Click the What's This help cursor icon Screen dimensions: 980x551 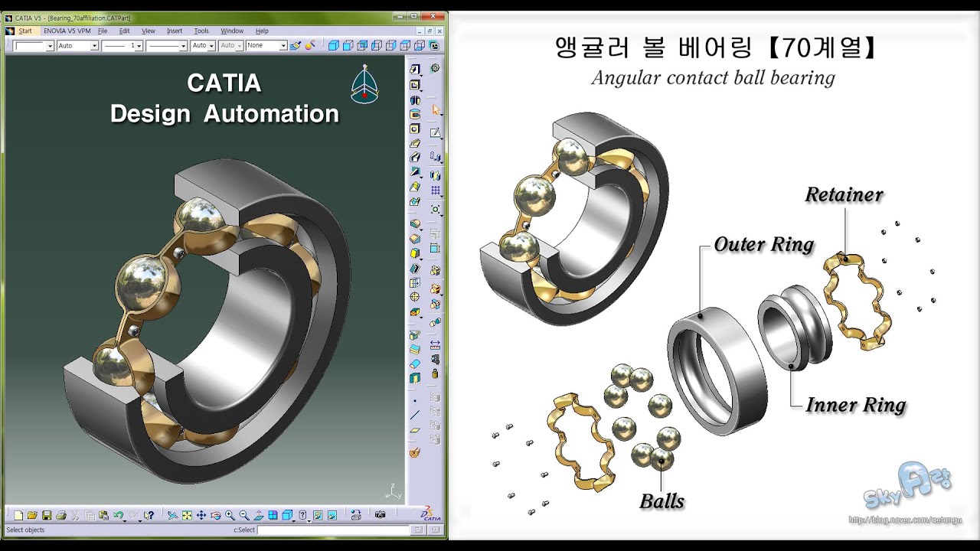tap(149, 515)
